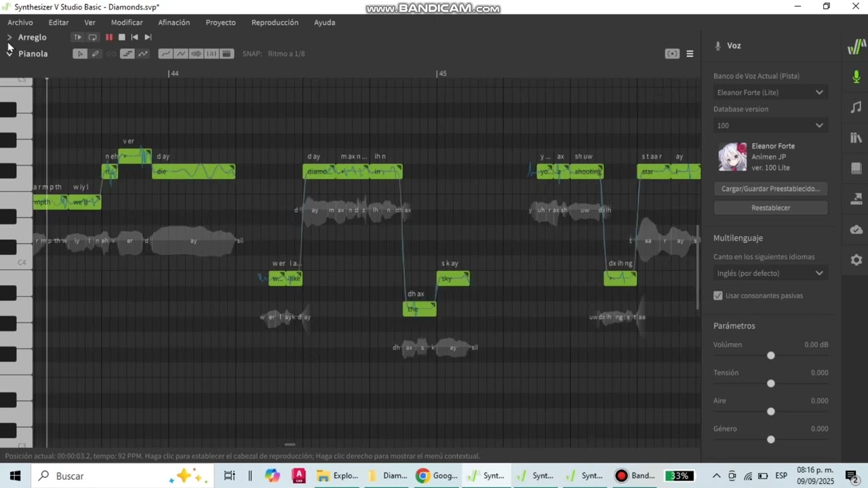Open the License cloud-check sidebar icon

click(x=856, y=230)
